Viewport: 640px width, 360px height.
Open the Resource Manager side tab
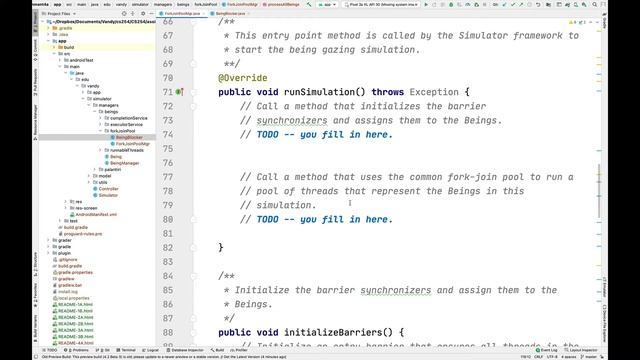(36, 122)
